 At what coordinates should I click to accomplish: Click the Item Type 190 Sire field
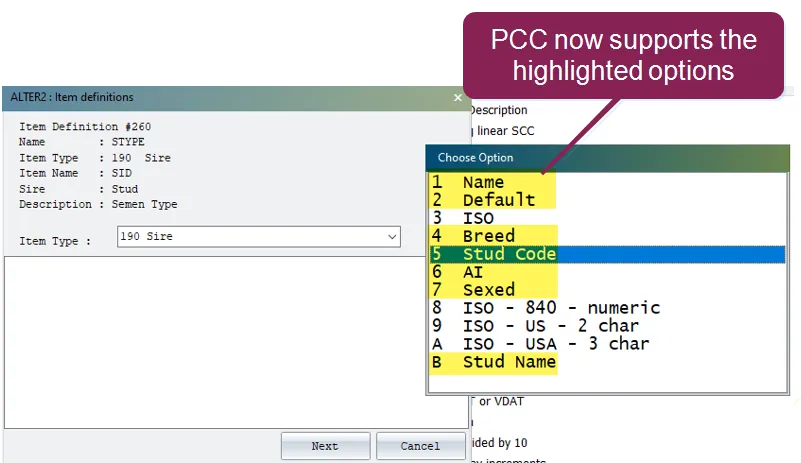point(258,237)
